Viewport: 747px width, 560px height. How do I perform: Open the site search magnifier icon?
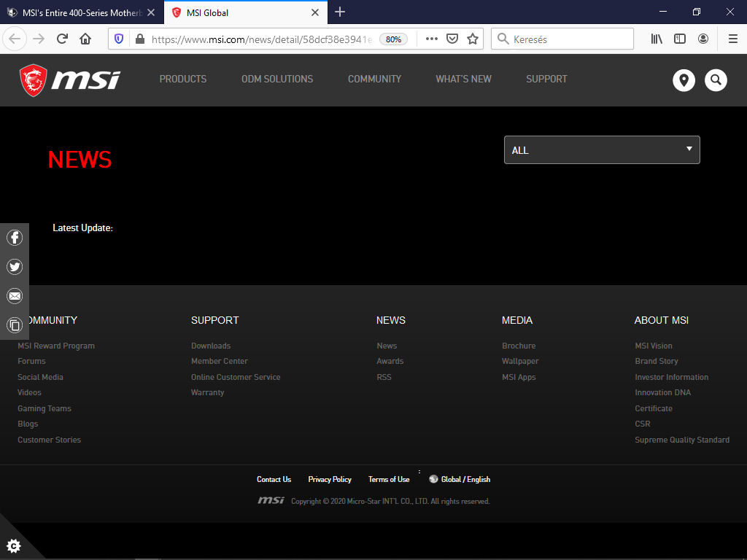[716, 80]
